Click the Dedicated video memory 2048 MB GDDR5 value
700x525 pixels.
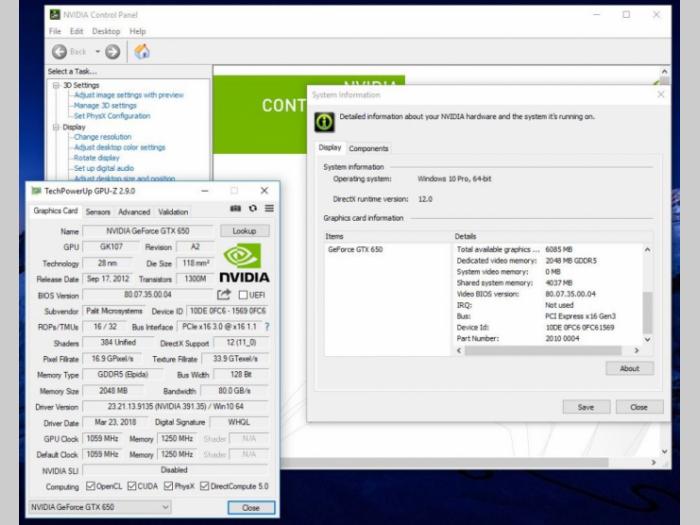pos(571,261)
